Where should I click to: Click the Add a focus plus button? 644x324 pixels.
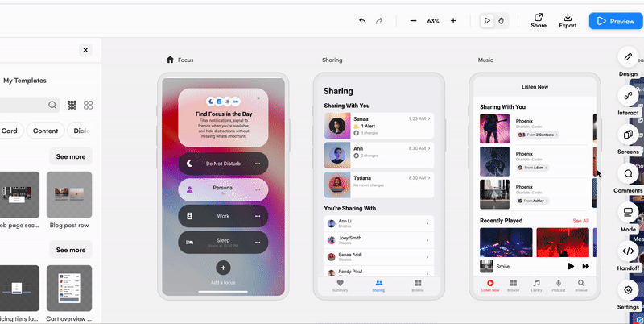point(223,268)
